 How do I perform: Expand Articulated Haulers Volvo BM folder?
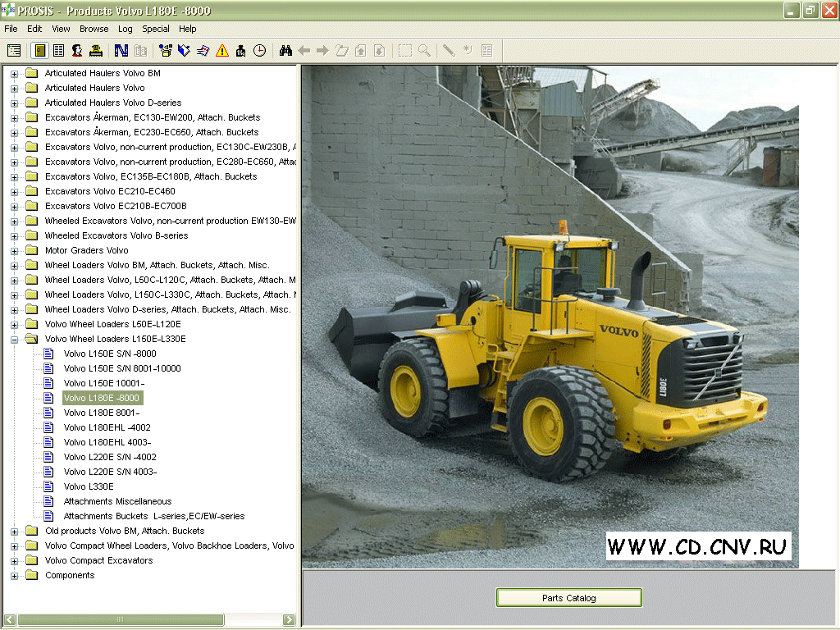[x=15, y=74]
